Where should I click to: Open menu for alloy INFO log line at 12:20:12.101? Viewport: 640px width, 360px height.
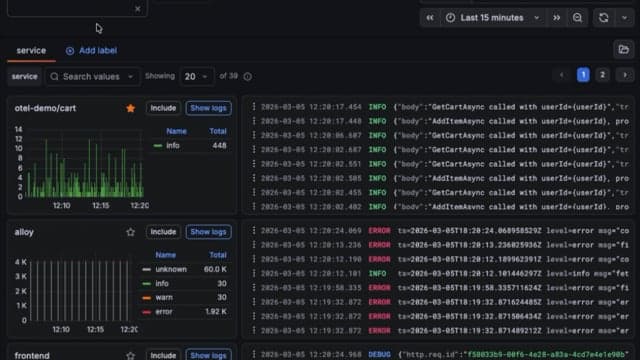pyautogui.click(x=254, y=273)
